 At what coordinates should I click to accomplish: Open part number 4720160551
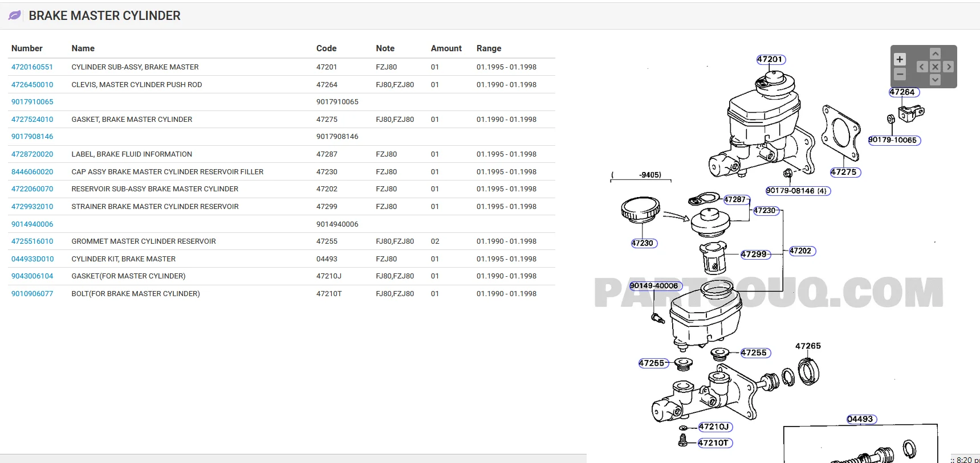pyautogui.click(x=32, y=67)
